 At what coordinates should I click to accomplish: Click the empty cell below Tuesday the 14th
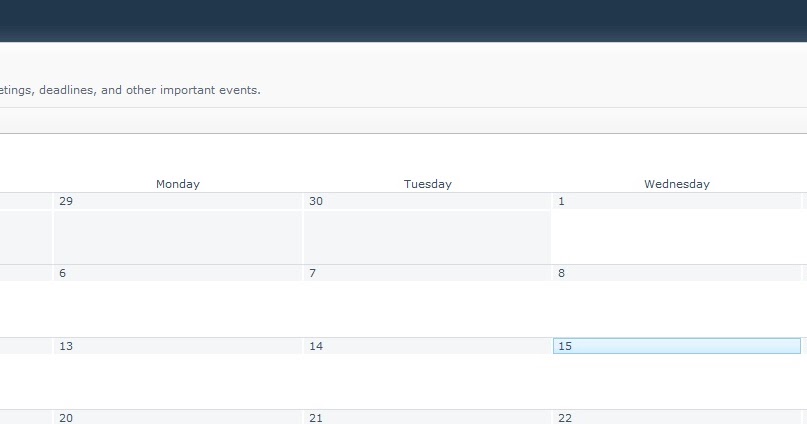click(x=427, y=382)
